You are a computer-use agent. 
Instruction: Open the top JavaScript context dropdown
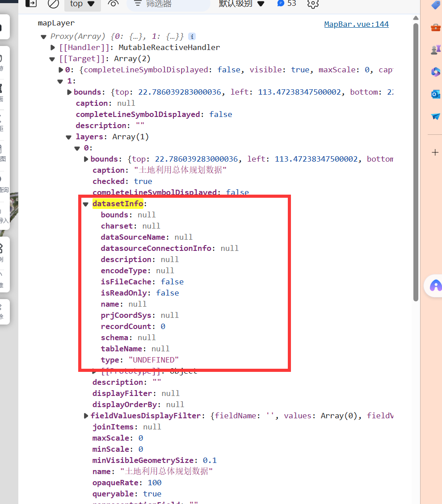pyautogui.click(x=83, y=4)
